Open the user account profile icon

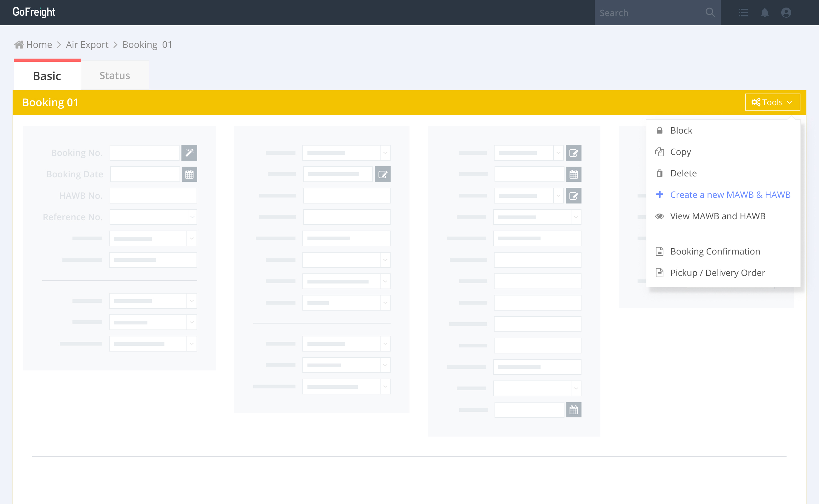pyautogui.click(x=786, y=13)
